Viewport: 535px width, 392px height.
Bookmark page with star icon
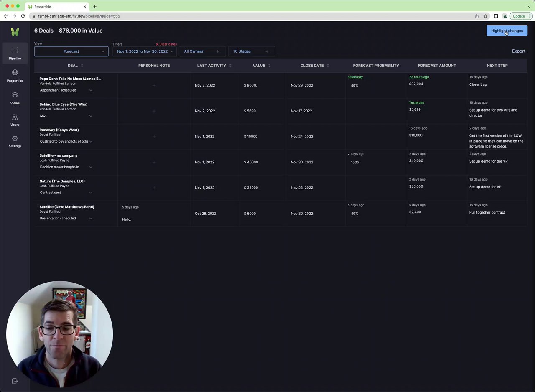click(x=485, y=16)
